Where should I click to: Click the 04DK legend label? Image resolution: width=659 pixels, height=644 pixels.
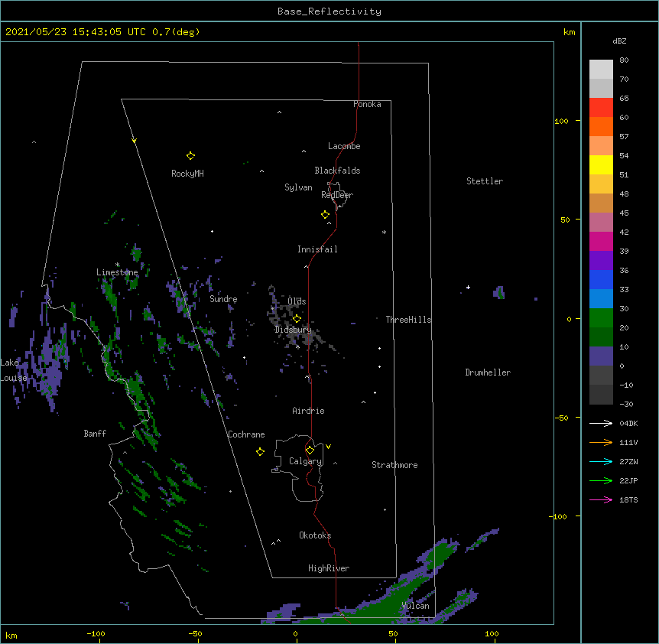click(x=628, y=423)
